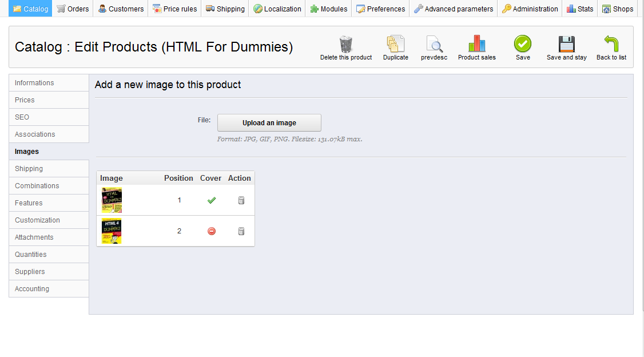Click the Image column header
Viewport: 644px width, 357px height.
pos(112,178)
